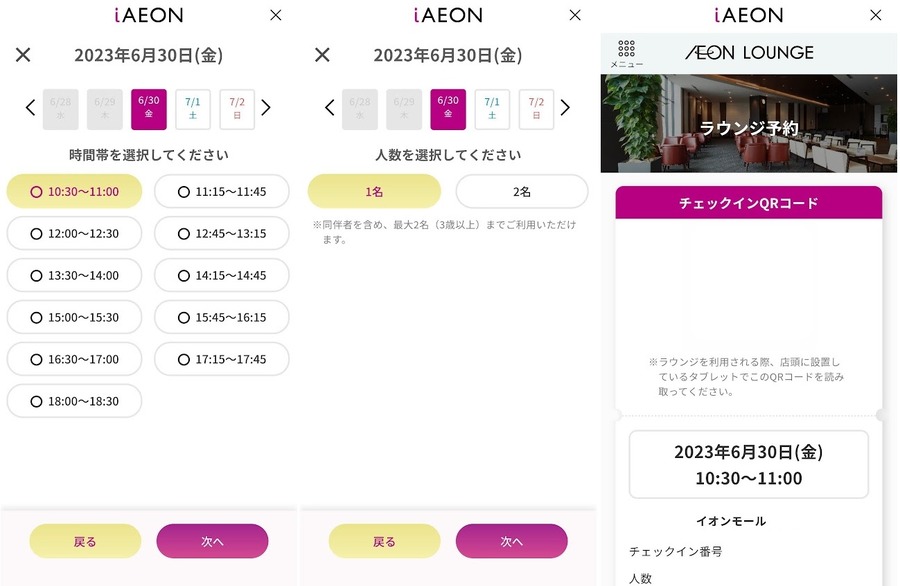
Task: Tap the reservation date and time card
Action: [748, 464]
